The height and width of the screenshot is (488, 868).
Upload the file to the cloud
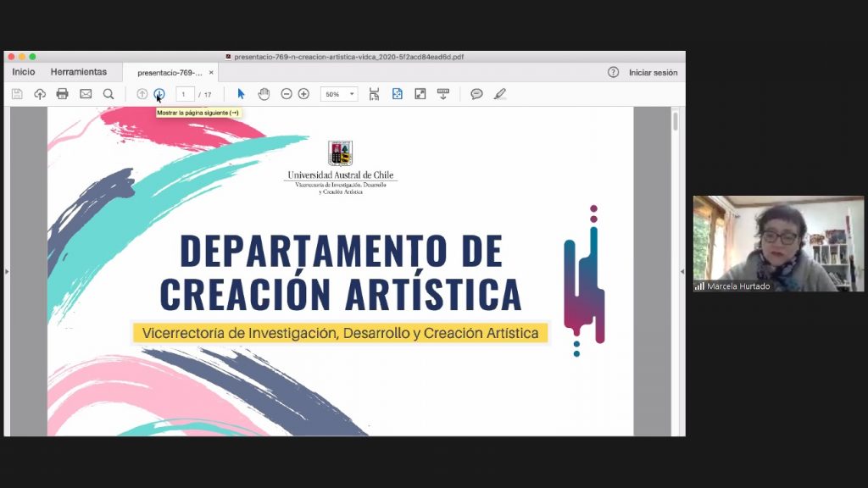(40, 94)
